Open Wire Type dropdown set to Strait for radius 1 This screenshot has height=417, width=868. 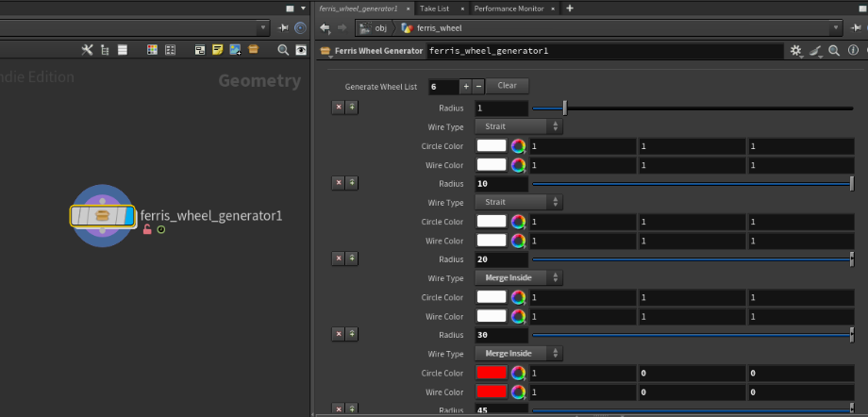(519, 126)
